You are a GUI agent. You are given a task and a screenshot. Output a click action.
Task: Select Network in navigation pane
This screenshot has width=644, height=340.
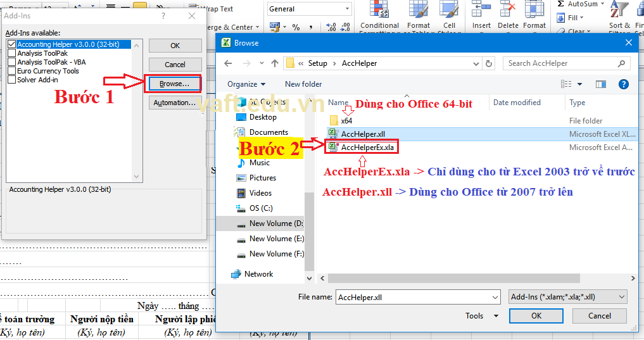tap(258, 274)
